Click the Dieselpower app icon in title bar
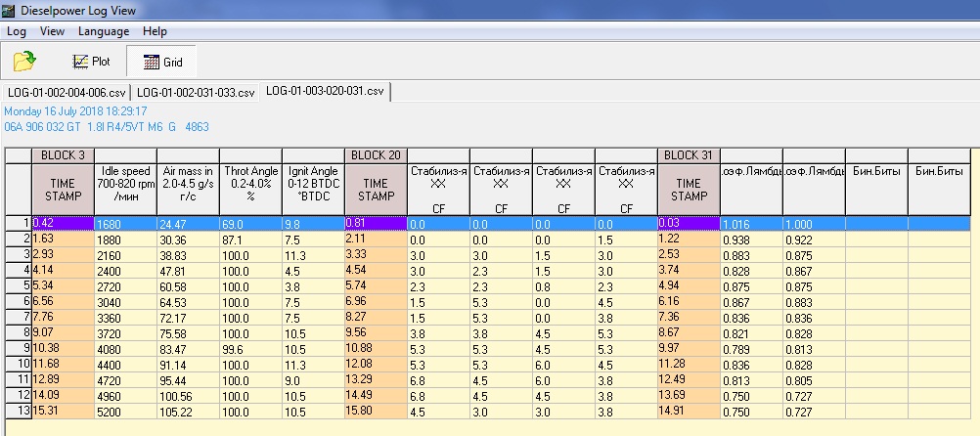This screenshot has width=980, height=436. click(9, 10)
